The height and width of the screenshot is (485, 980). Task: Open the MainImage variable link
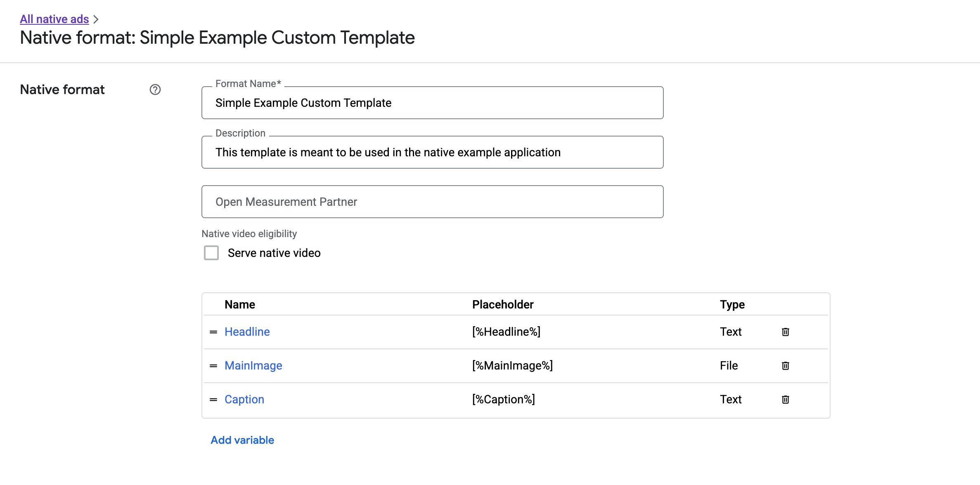click(253, 366)
